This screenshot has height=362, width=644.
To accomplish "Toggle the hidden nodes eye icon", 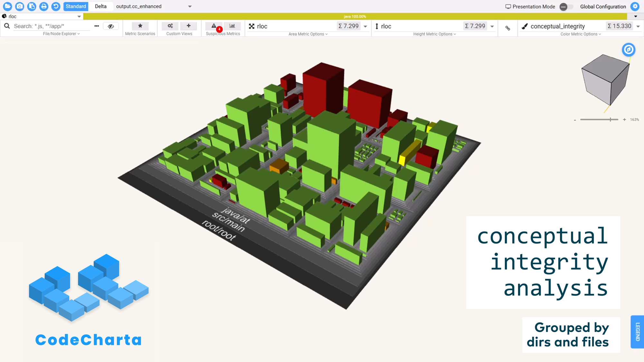I will click(111, 26).
